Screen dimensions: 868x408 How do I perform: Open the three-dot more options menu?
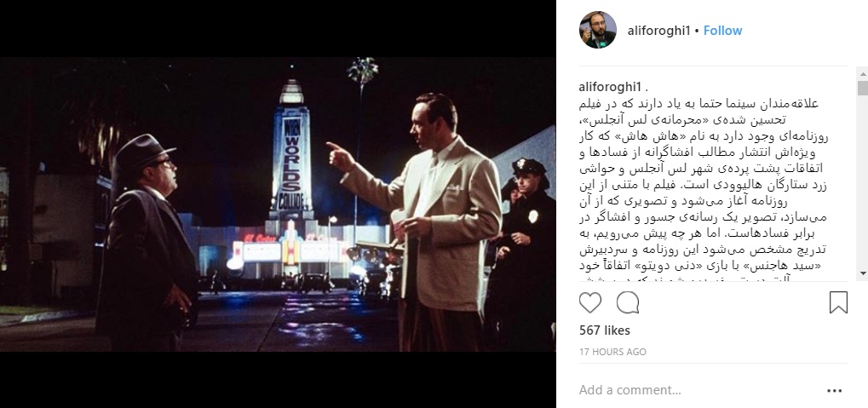point(834,391)
